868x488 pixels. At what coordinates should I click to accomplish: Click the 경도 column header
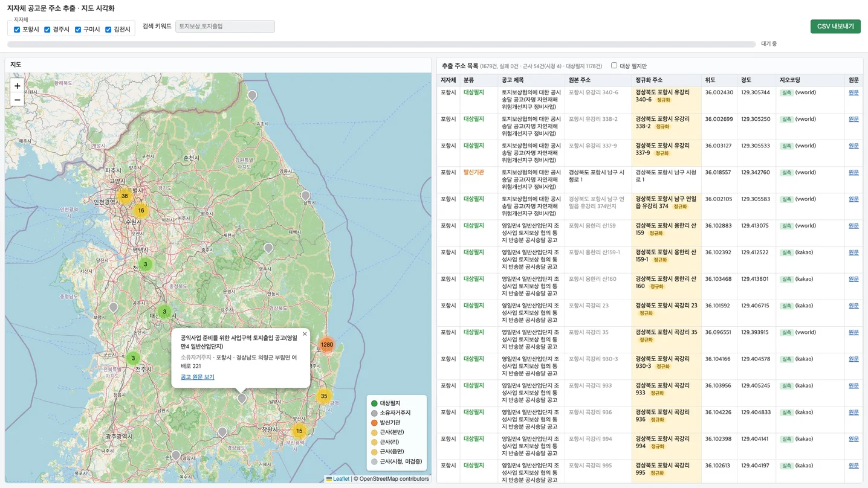tap(757, 80)
